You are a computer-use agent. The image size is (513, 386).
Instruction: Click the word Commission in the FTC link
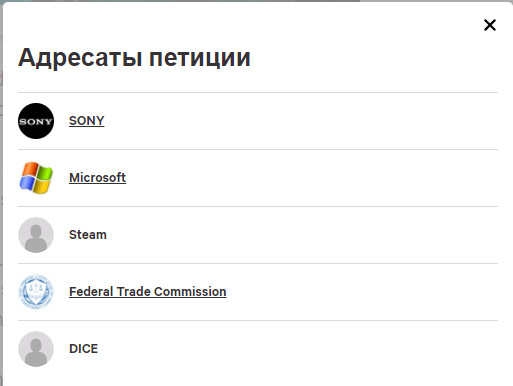(x=190, y=292)
